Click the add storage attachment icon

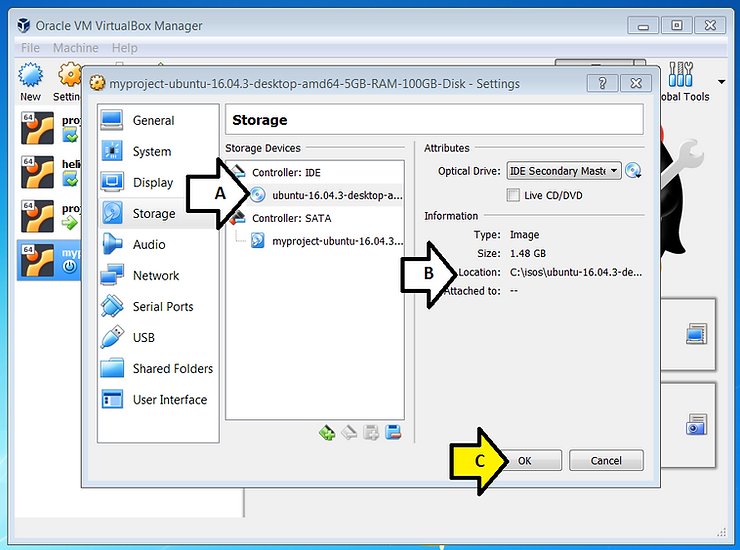[371, 432]
